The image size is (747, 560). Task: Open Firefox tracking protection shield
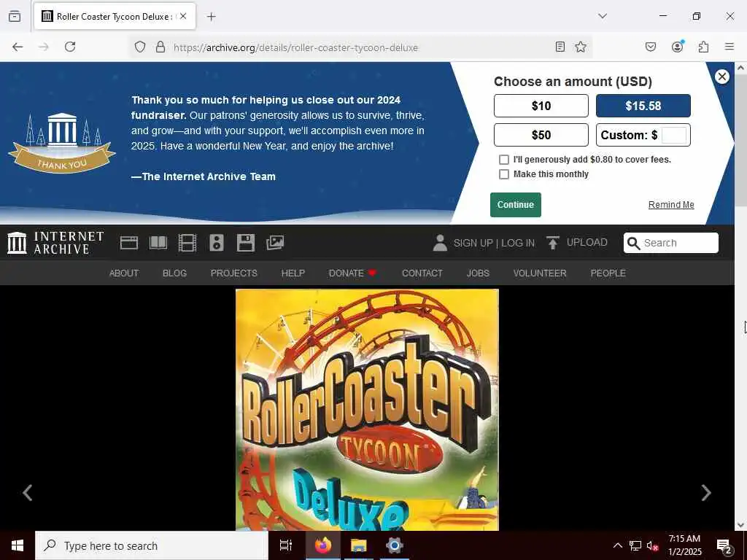[x=139, y=47]
